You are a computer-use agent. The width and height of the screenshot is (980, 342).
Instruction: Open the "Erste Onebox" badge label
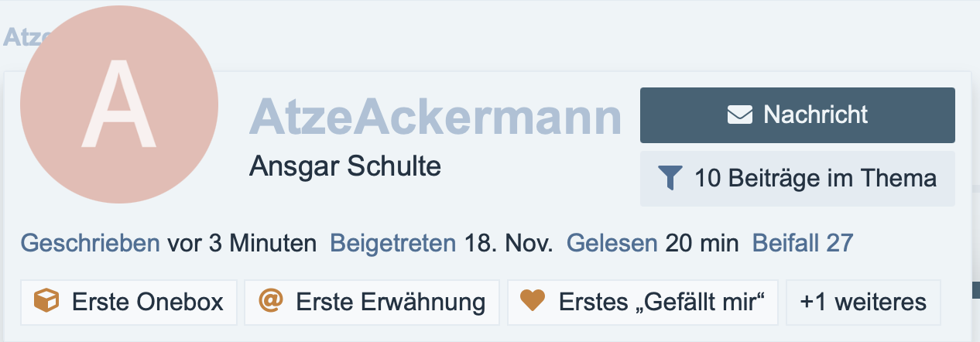click(148, 302)
